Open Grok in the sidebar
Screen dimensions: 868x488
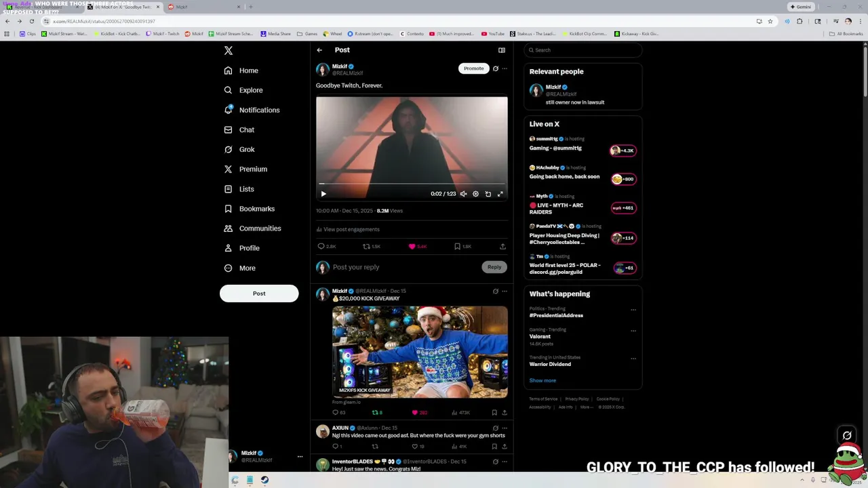pos(239,149)
